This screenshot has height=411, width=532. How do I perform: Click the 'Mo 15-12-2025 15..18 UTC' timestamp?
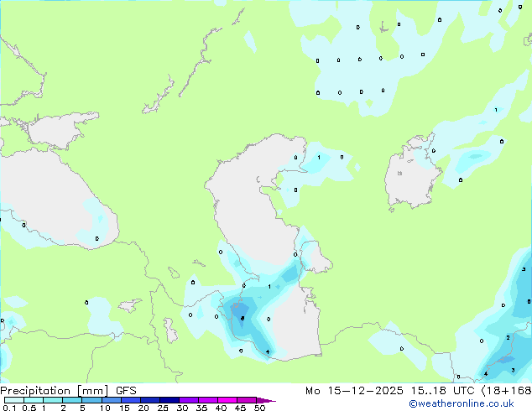coord(390,391)
